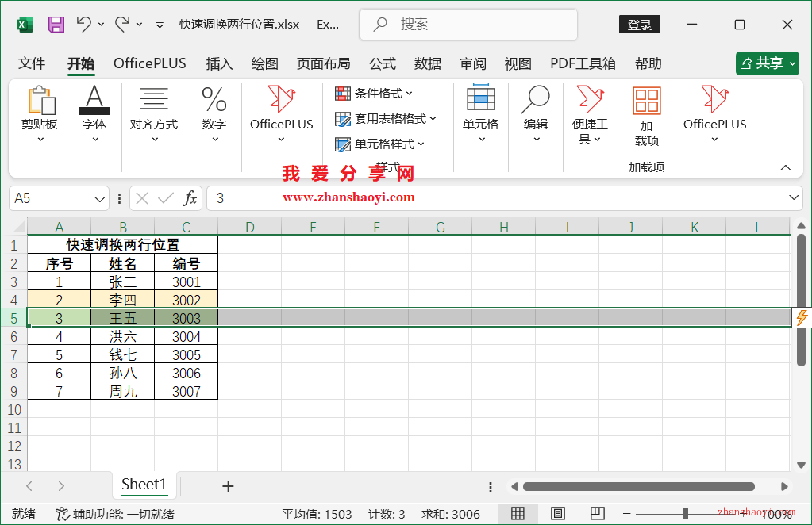Click the Select All corner triangle
The image size is (812, 525).
click(18, 227)
